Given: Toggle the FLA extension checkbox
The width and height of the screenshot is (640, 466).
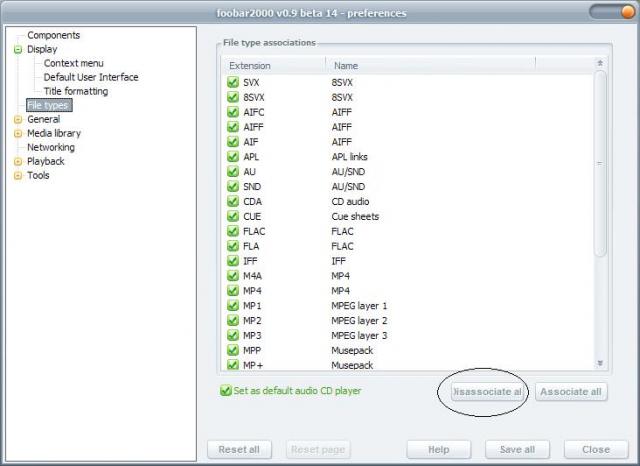Looking at the screenshot, I should pyautogui.click(x=233, y=246).
